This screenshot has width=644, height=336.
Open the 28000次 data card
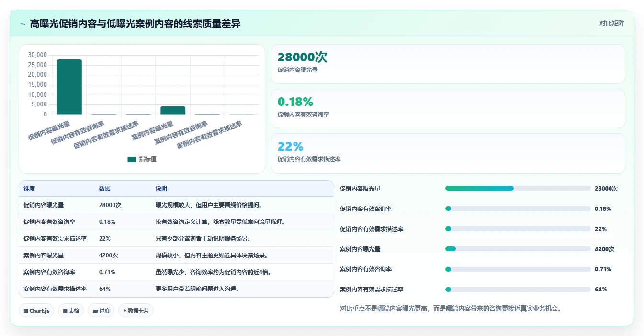(x=448, y=64)
